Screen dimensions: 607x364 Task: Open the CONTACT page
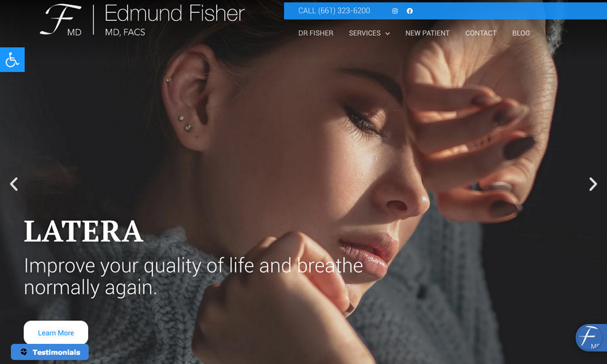click(x=481, y=33)
